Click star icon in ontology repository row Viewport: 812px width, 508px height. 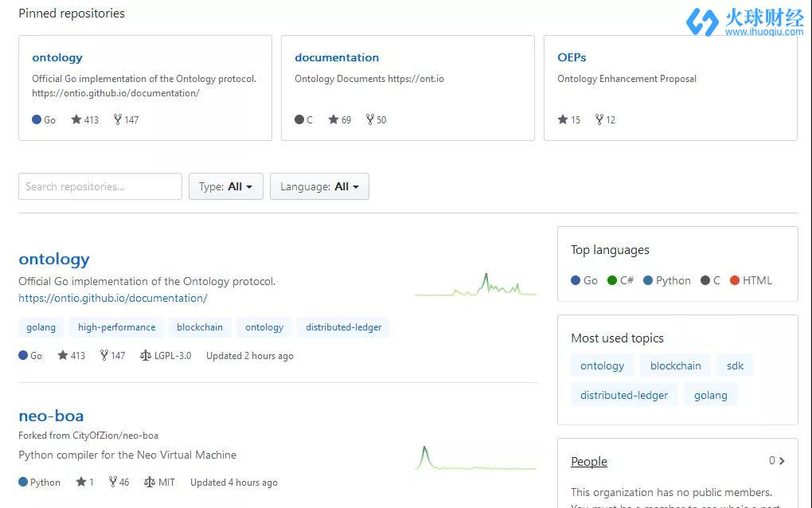click(63, 355)
